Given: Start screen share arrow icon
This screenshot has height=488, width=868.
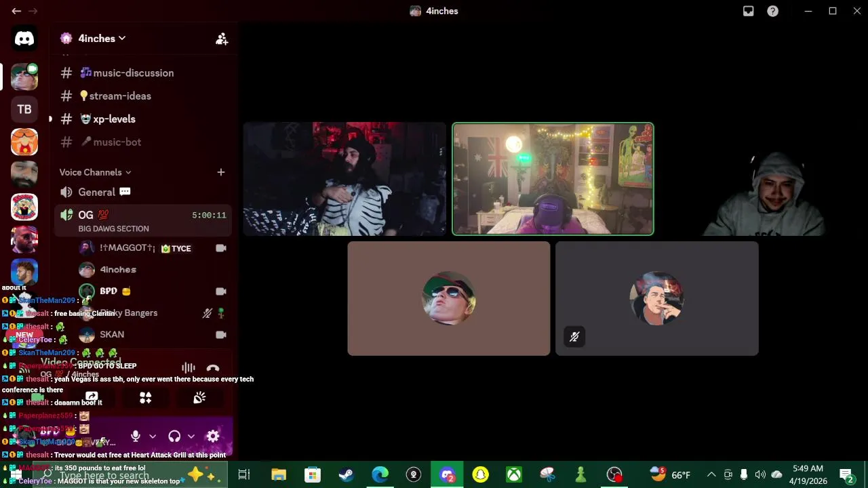Looking at the screenshot, I should tap(92, 398).
